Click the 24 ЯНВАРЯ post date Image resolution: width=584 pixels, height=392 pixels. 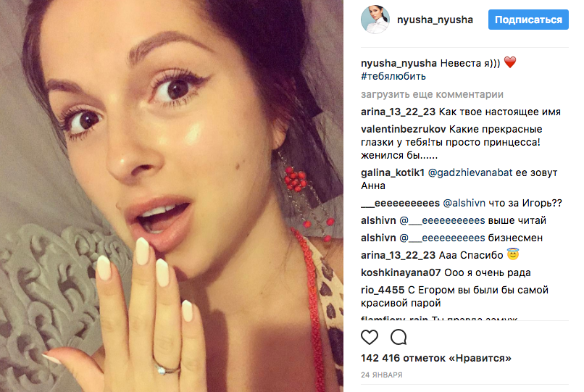click(381, 375)
